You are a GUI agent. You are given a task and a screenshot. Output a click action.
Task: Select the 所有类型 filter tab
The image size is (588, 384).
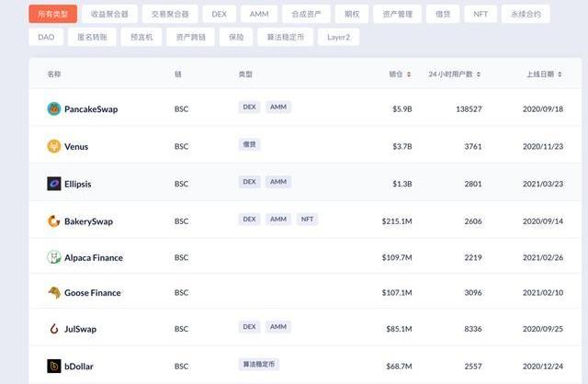[x=53, y=15]
